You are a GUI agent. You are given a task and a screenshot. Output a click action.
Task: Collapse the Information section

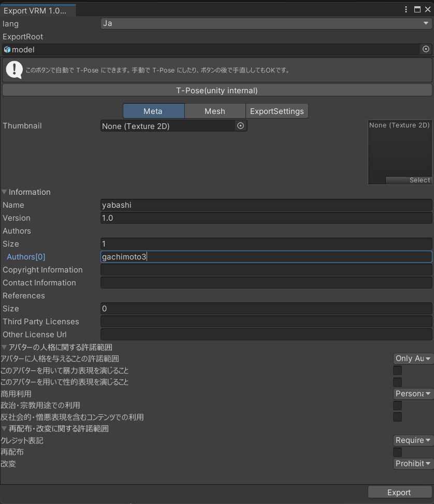[4, 192]
